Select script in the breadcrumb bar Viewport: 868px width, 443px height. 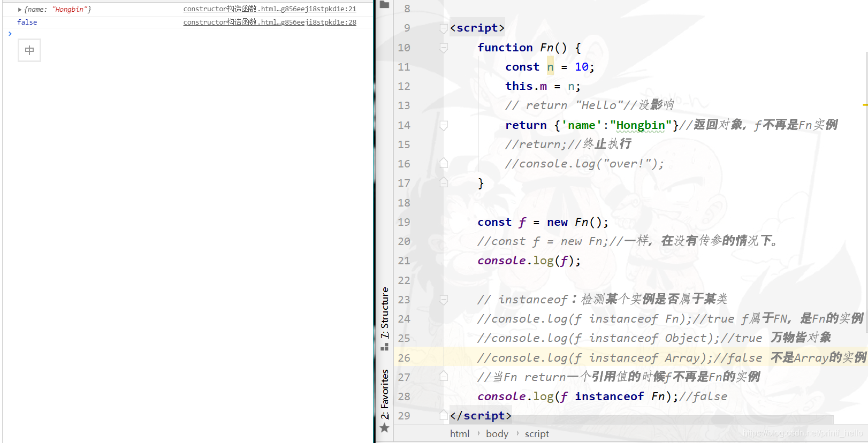[537, 434]
